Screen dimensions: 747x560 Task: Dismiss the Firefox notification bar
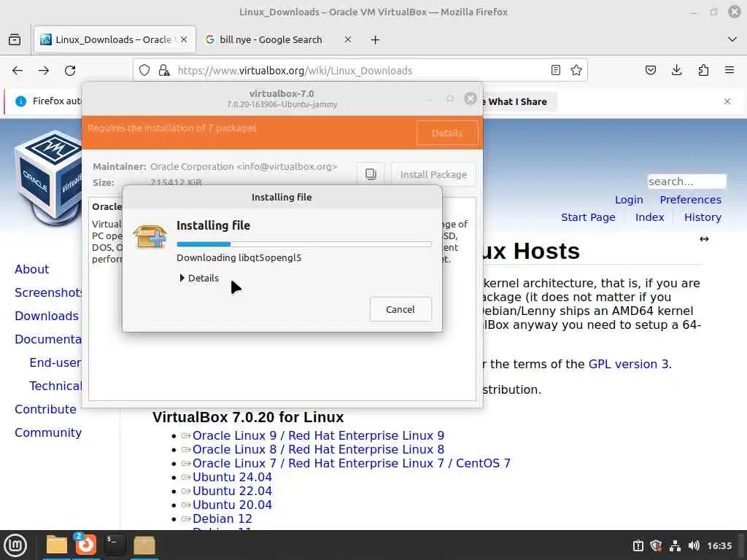tap(727, 101)
